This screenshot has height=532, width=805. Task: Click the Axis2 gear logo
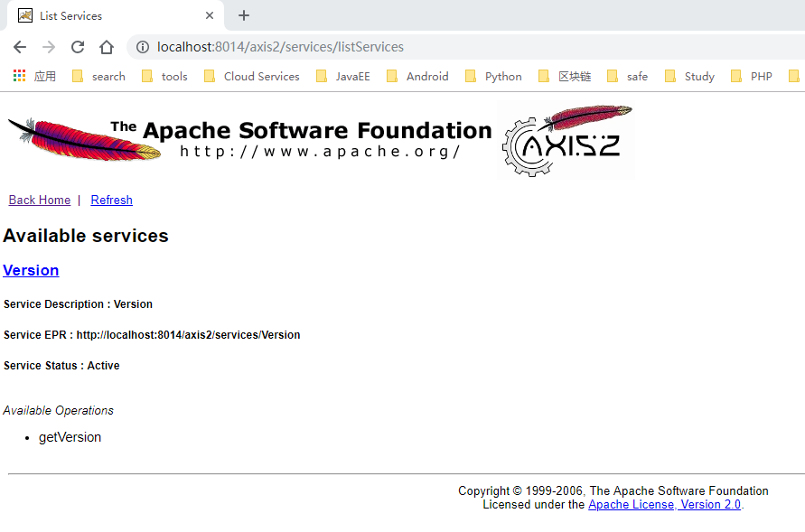pos(566,140)
